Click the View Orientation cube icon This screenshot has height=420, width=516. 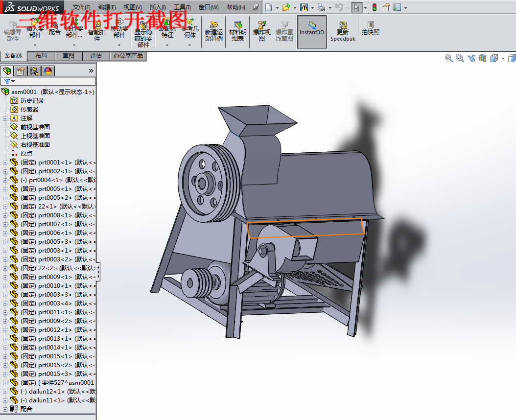coord(493,59)
